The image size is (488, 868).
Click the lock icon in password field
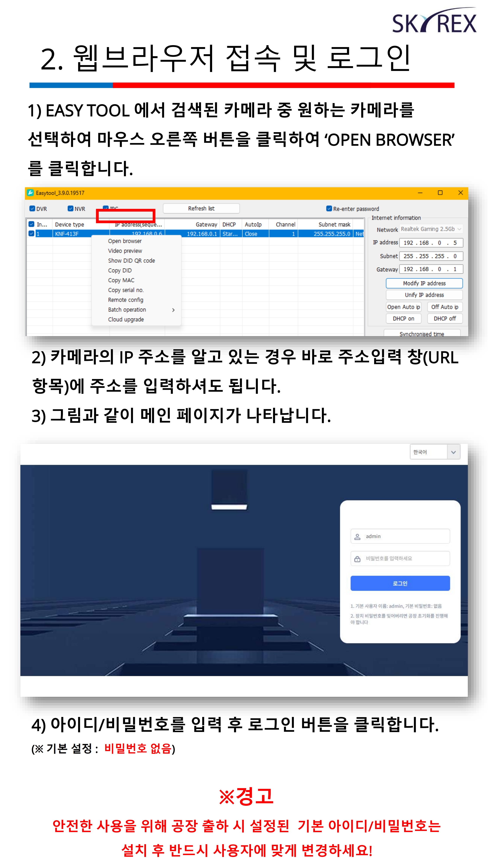(357, 559)
